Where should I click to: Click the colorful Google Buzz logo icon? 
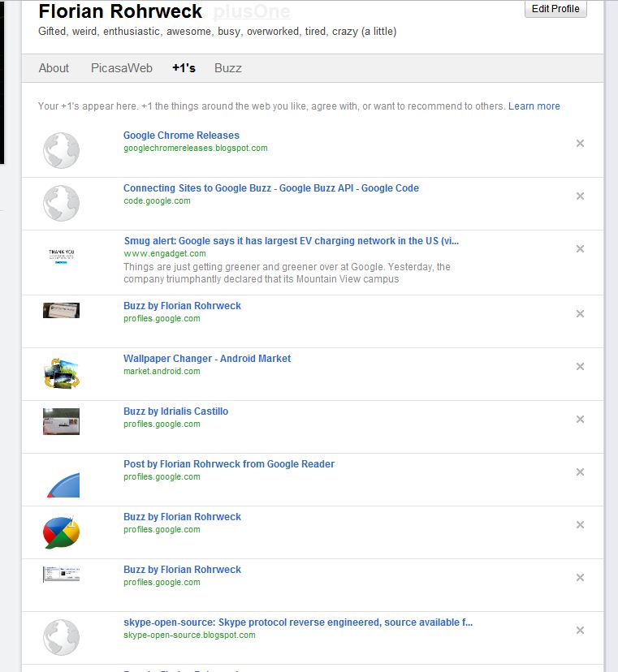click(x=62, y=532)
